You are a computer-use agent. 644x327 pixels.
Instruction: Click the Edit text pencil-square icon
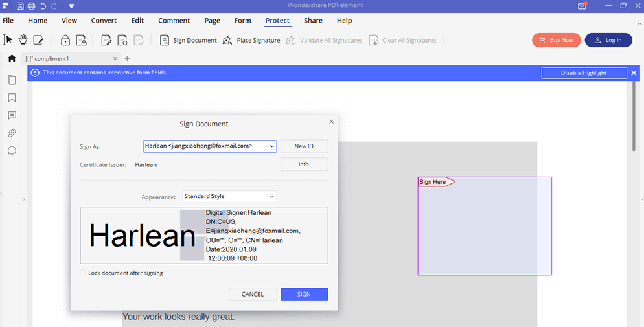[x=38, y=39]
